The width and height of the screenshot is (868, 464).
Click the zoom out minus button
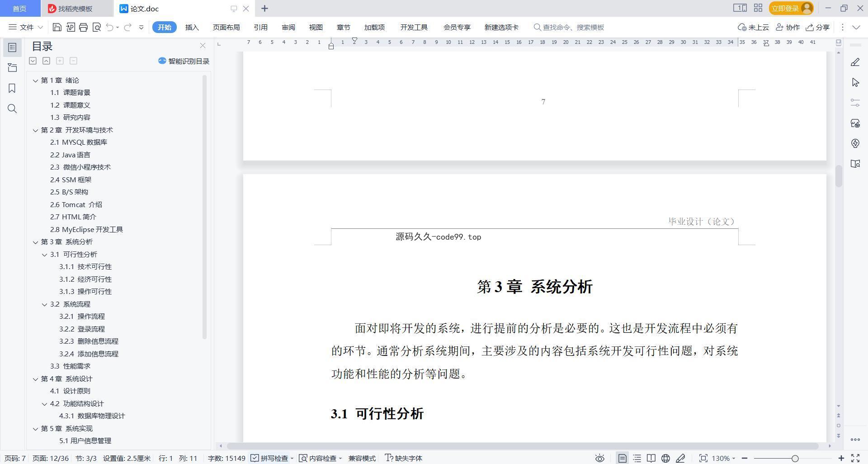[x=745, y=458]
